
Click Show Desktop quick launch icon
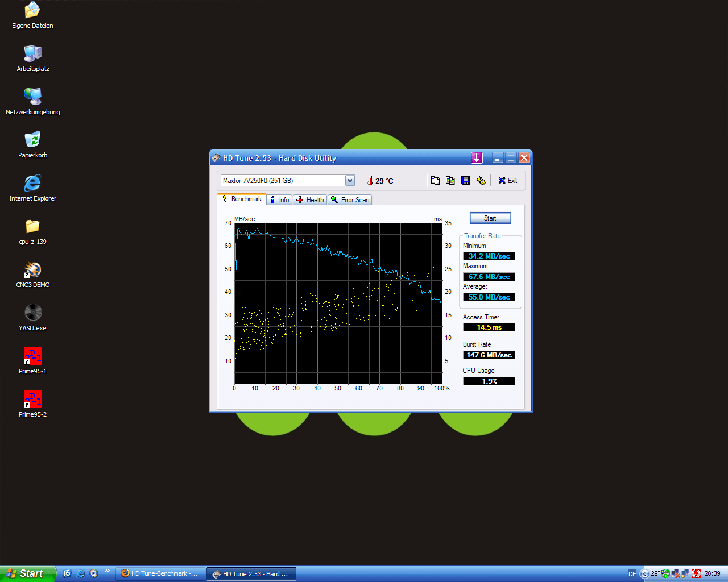(x=67, y=573)
